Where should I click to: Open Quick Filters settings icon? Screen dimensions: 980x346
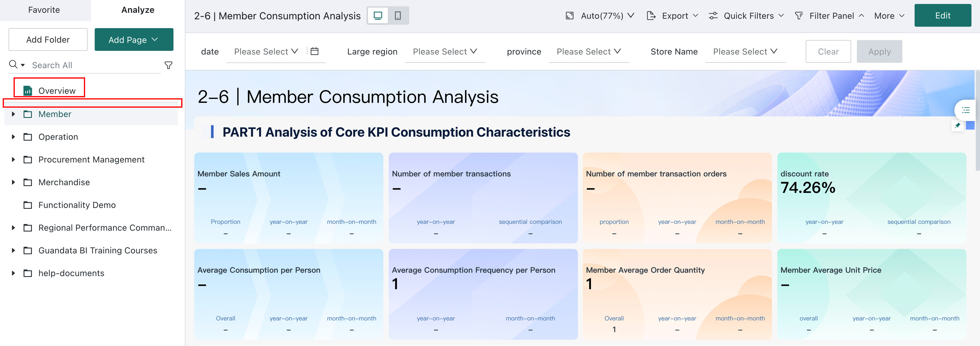pyautogui.click(x=713, y=16)
